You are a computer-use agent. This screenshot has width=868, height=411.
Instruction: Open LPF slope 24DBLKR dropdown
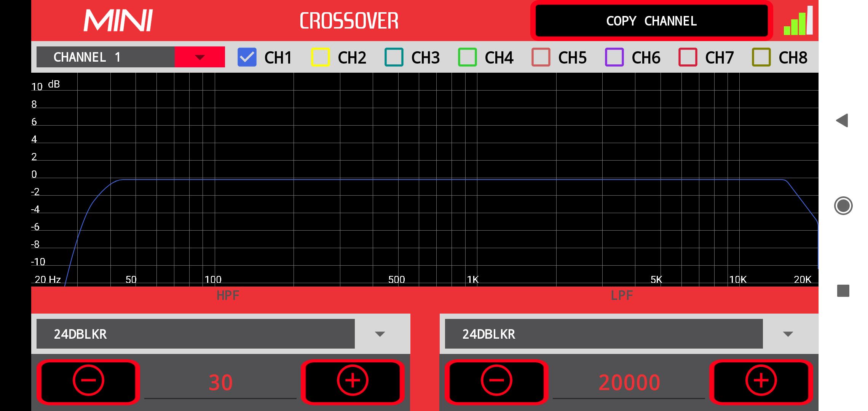coord(604,334)
